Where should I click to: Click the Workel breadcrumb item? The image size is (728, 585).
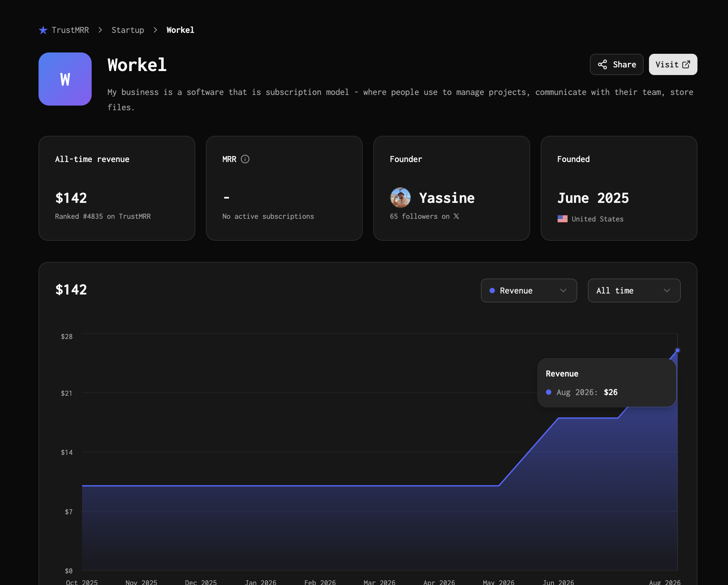[x=180, y=30]
